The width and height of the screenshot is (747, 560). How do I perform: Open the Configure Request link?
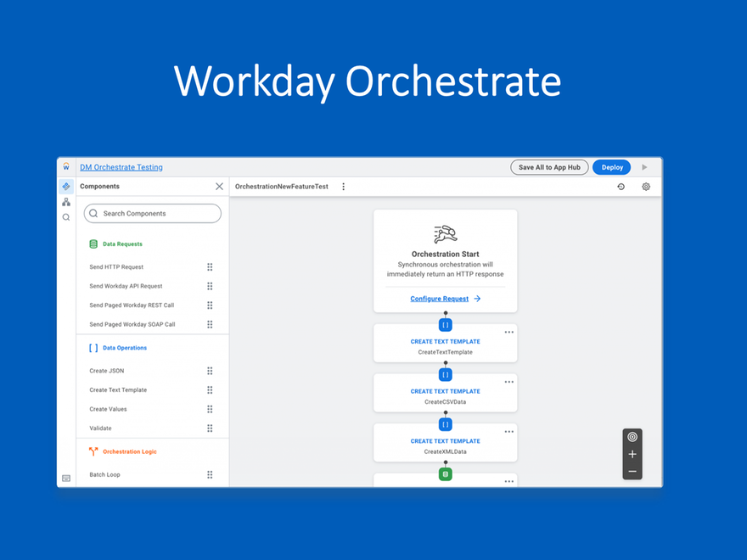point(439,299)
